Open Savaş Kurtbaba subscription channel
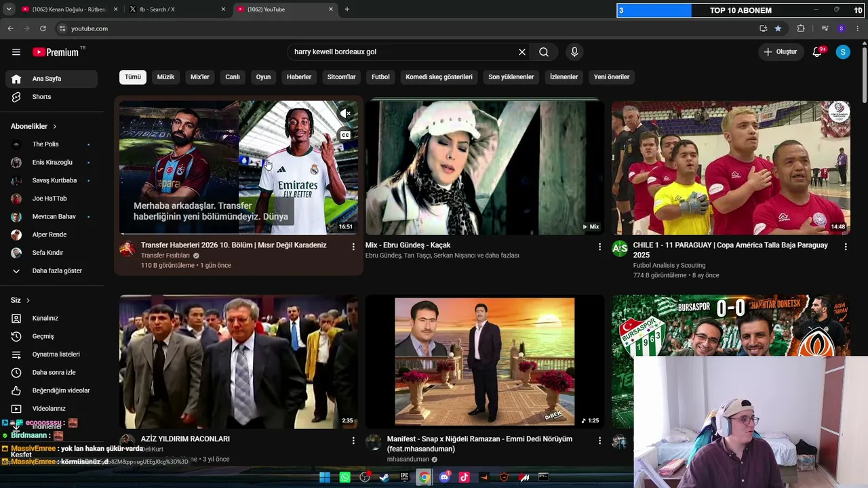 pos(52,180)
